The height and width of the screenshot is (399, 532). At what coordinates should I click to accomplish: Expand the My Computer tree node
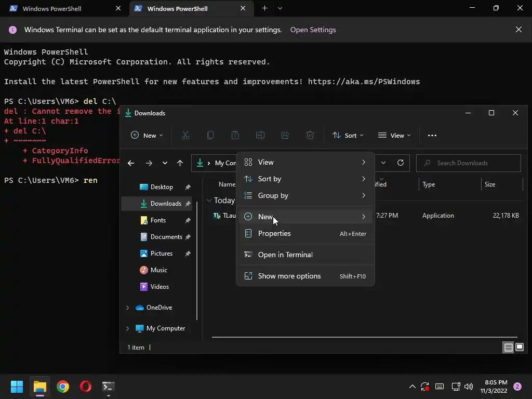128,328
